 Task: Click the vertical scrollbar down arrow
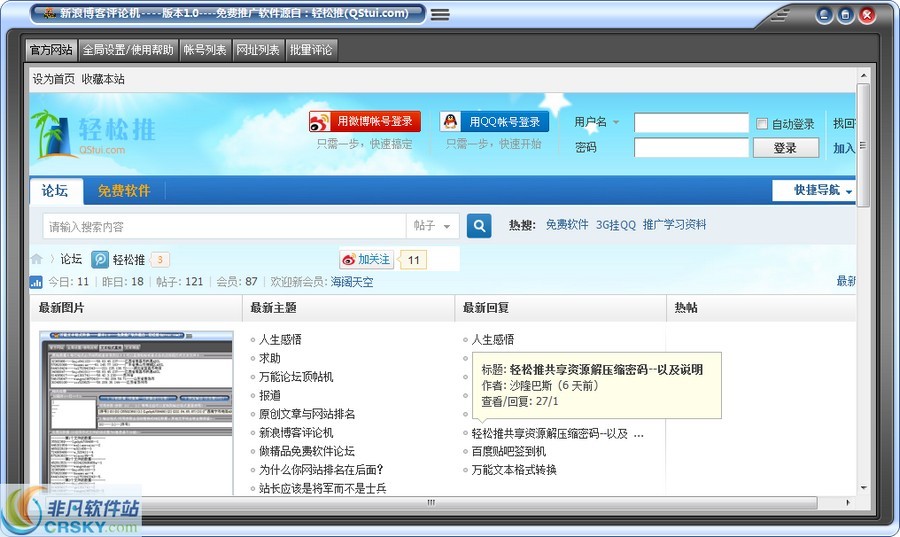click(863, 488)
